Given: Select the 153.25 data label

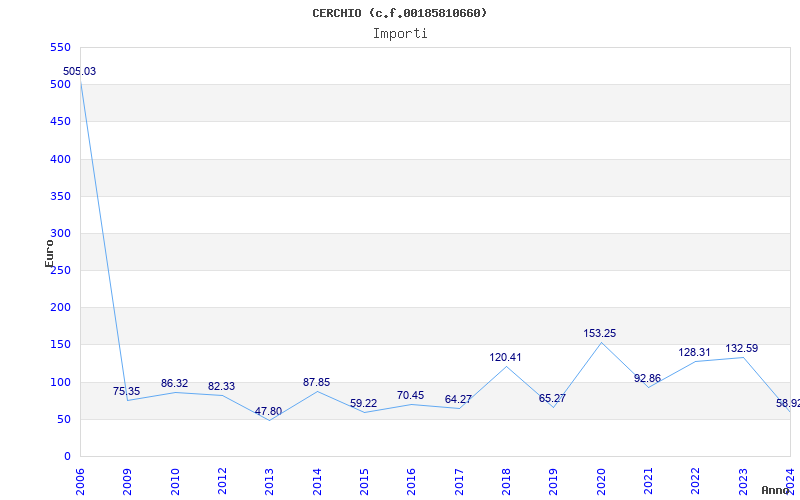Looking at the screenshot, I should coord(599,333).
